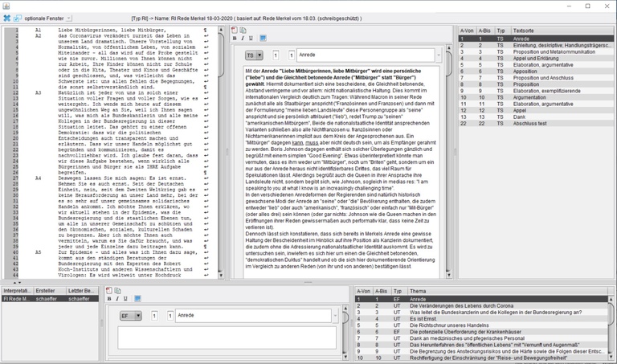Click the blue highlight icon in TS editor toolbar

point(264,39)
